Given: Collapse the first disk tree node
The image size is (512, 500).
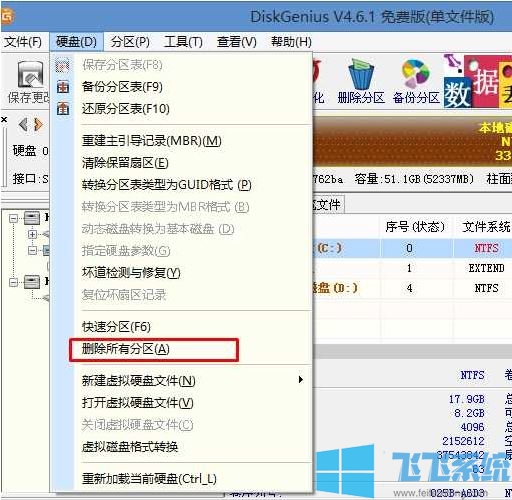Looking at the screenshot, I should 14,218.
